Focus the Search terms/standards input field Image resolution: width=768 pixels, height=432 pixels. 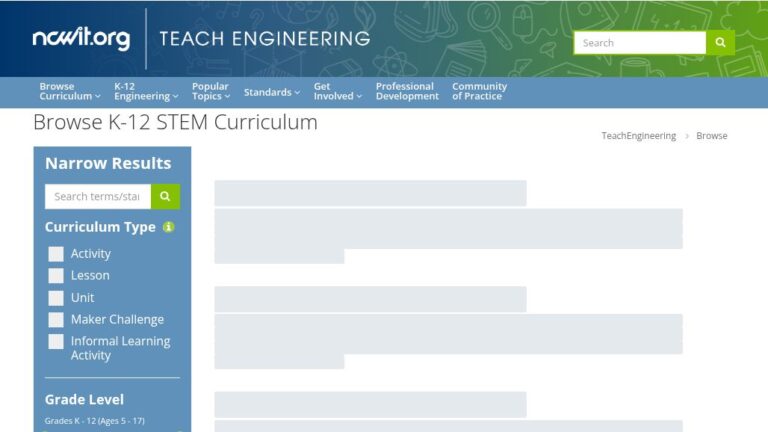98,196
